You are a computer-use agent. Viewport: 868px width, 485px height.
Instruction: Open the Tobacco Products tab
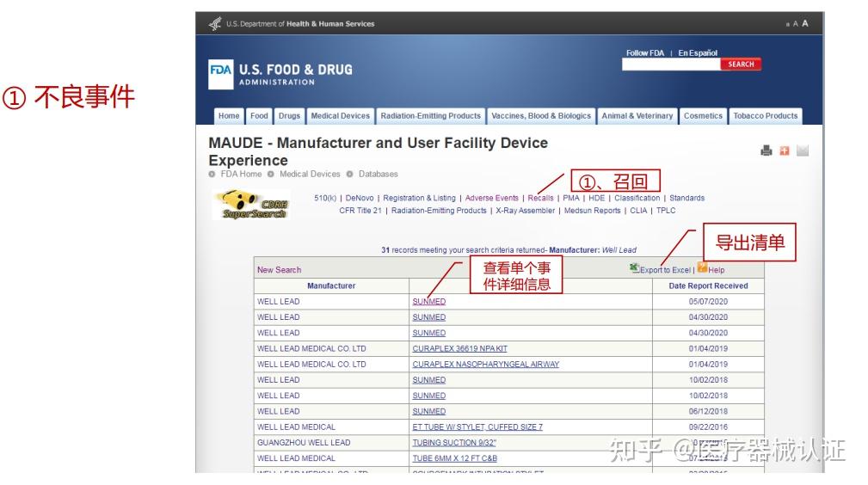[x=765, y=116]
